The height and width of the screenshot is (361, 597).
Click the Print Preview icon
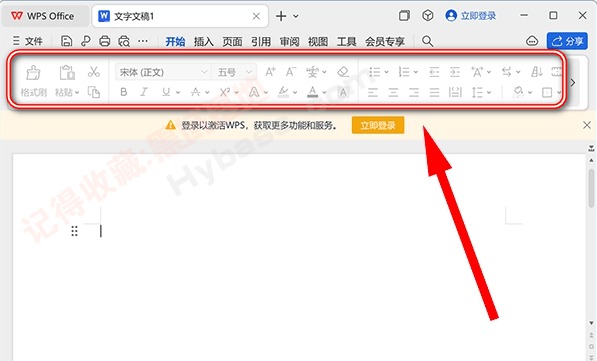124,41
